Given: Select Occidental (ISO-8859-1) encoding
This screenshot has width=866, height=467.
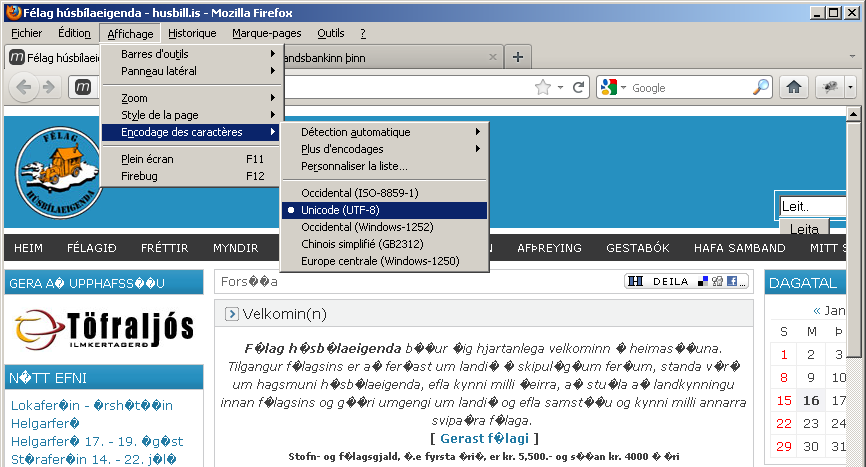Looking at the screenshot, I should 384,193.
